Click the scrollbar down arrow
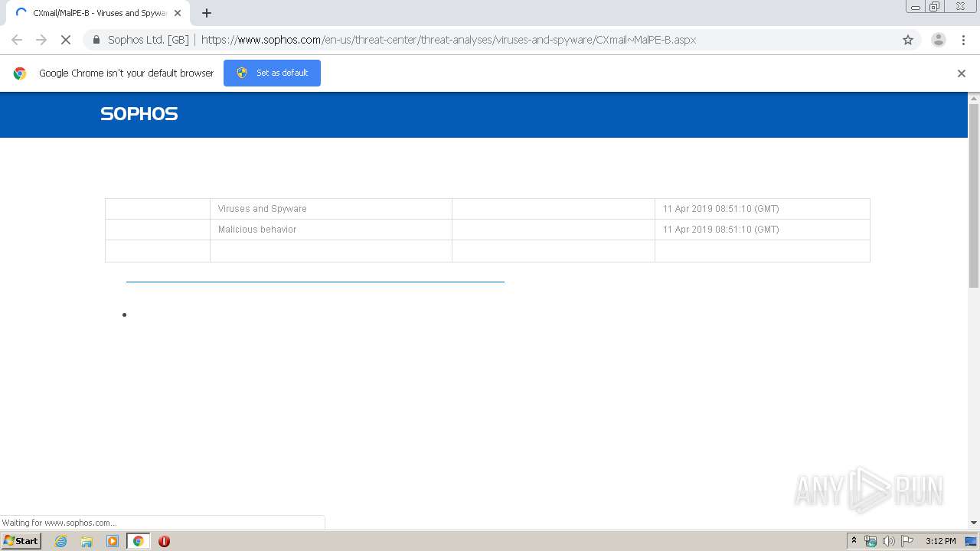Viewport: 980px width, 551px height. pyautogui.click(x=974, y=523)
